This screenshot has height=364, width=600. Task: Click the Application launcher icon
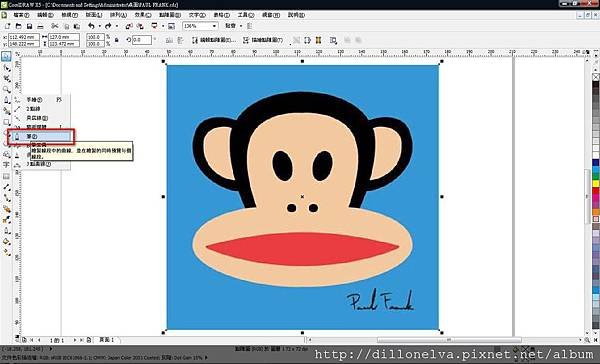click(155, 26)
